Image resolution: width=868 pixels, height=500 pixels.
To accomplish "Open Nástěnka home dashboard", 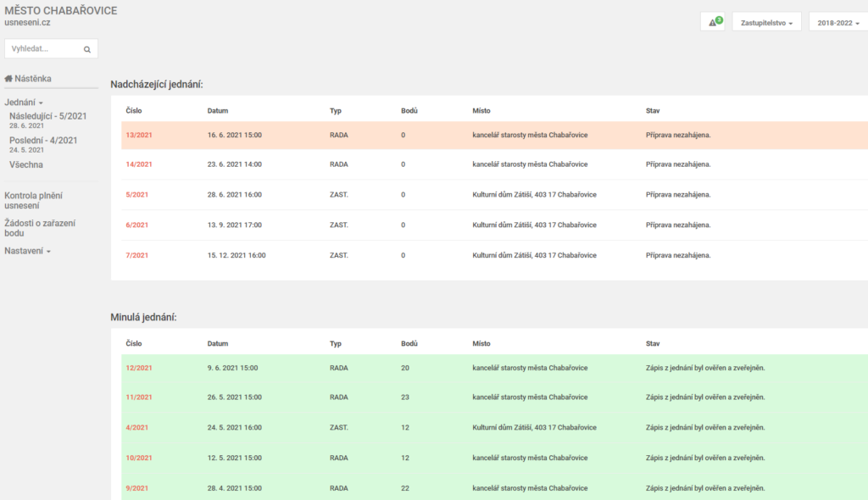I will click(28, 79).
